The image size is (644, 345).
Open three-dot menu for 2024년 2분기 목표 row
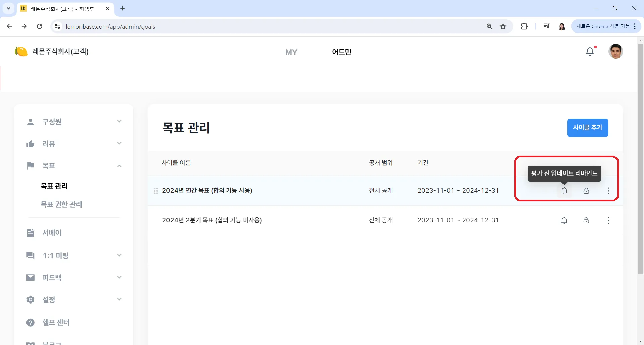click(608, 220)
